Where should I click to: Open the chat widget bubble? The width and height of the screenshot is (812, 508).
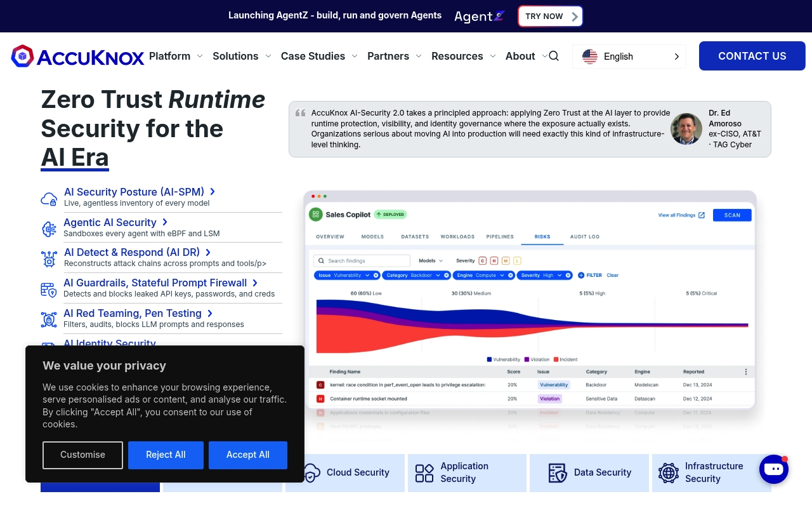click(x=774, y=469)
